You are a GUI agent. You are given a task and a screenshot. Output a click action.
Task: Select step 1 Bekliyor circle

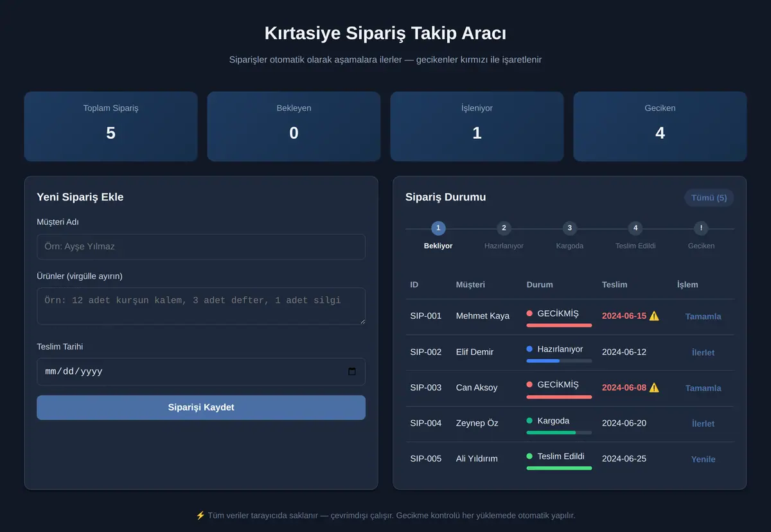pos(438,228)
